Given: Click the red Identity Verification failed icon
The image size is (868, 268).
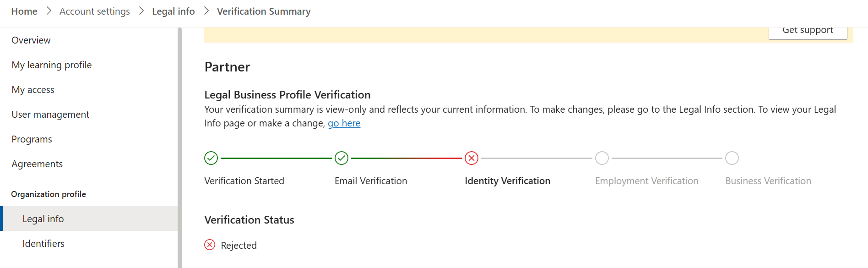Looking at the screenshot, I should [472, 158].
